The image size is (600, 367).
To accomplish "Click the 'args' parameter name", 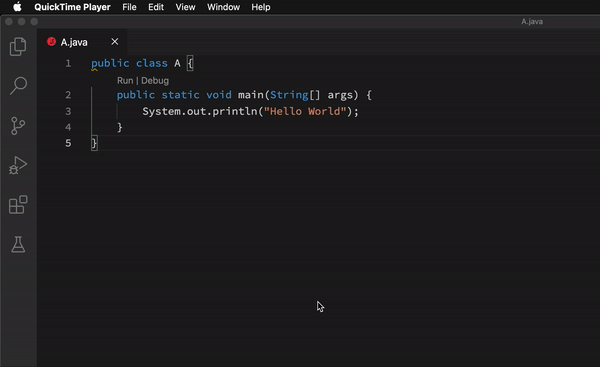I will pos(340,95).
